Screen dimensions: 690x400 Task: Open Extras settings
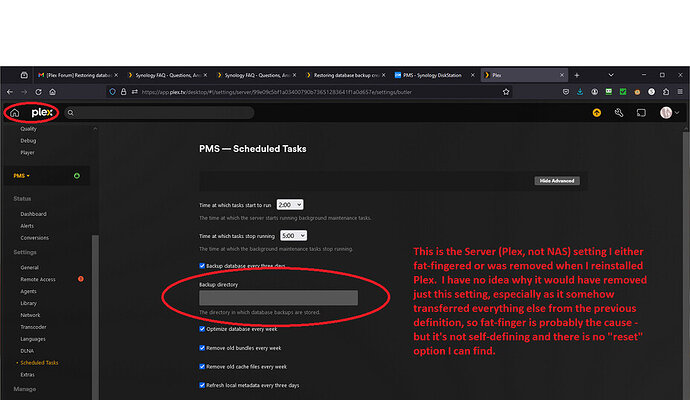coord(27,374)
